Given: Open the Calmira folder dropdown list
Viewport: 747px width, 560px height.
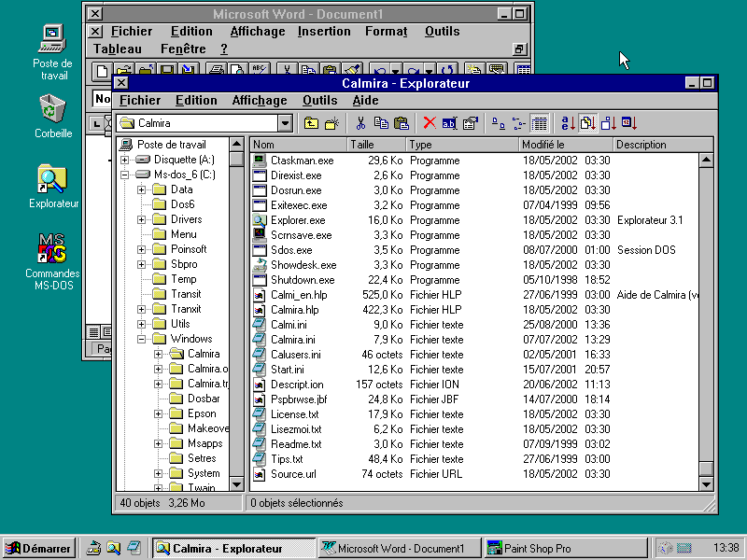Looking at the screenshot, I should (x=285, y=123).
